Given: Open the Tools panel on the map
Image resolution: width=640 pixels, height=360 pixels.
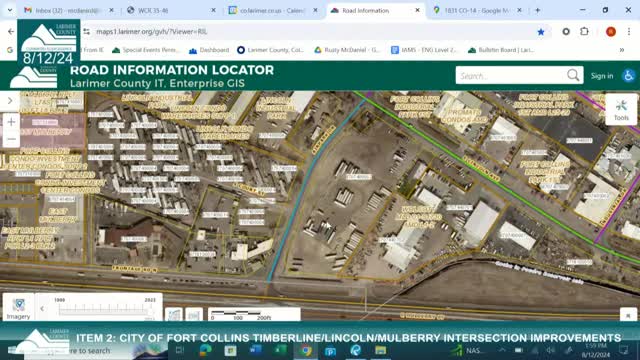Looking at the screenshot, I should coord(621,109).
